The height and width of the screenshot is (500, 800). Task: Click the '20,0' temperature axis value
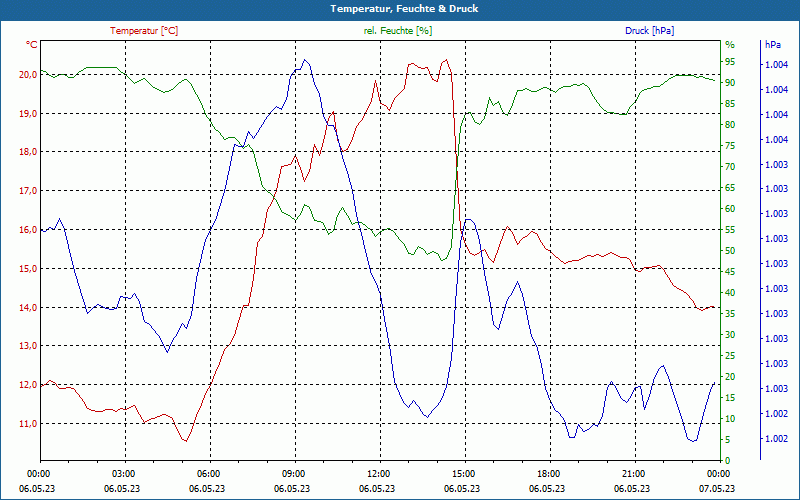click(x=28, y=74)
